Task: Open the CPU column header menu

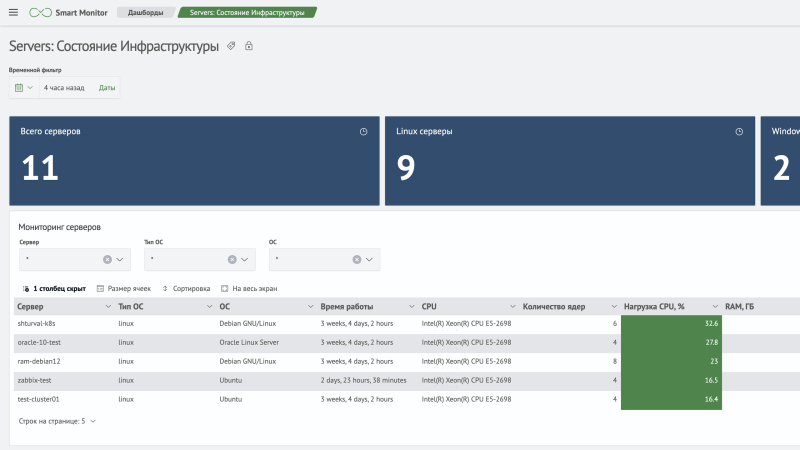Action: (512, 307)
